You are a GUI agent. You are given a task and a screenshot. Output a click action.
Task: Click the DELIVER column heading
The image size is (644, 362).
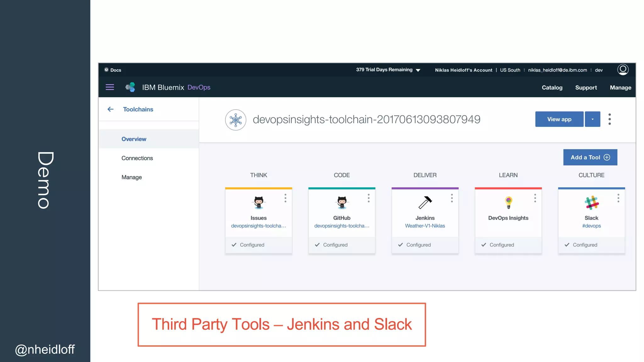[425, 175]
